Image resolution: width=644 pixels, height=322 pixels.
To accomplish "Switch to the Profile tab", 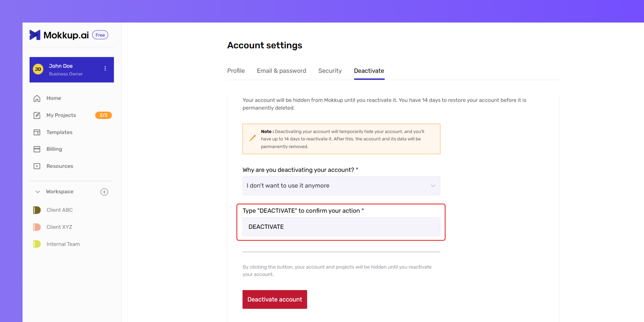I will (236, 71).
